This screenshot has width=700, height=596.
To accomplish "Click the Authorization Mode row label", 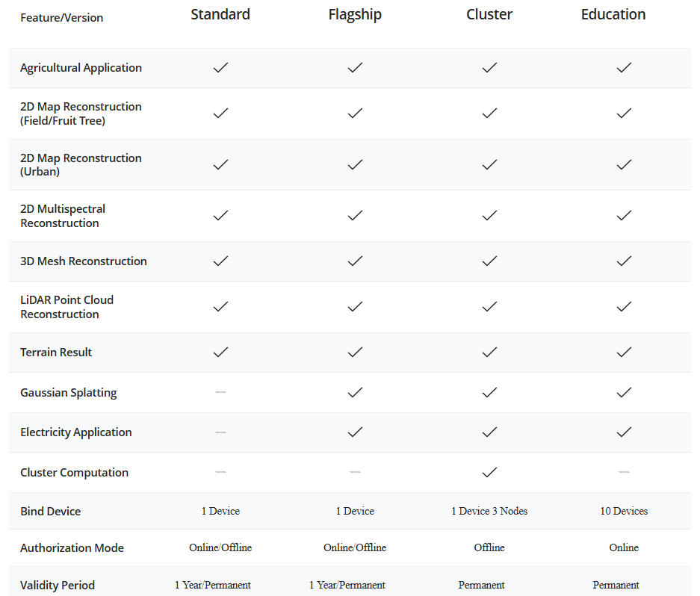I will (x=72, y=547).
